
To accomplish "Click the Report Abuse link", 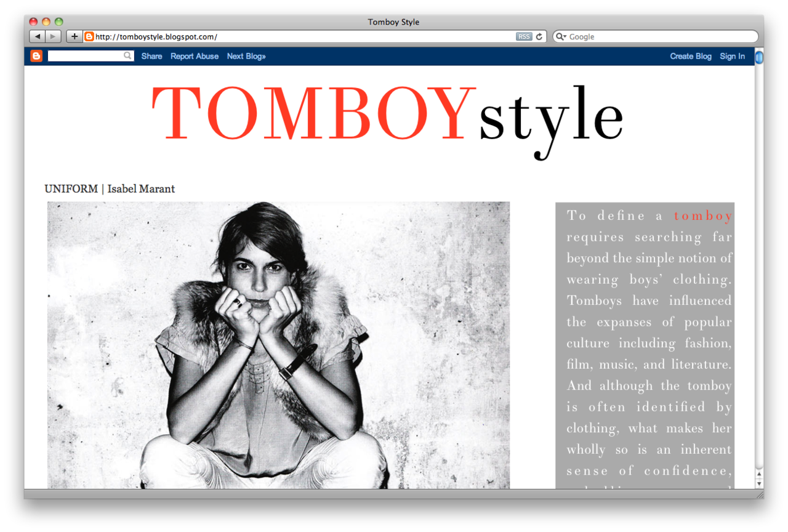I will pyautogui.click(x=195, y=56).
